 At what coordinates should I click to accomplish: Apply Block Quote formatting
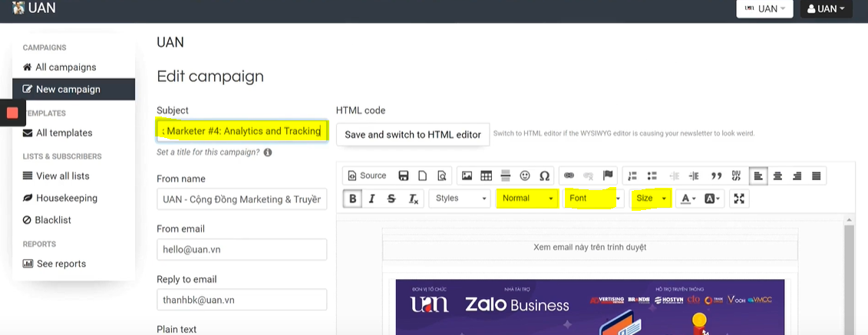[x=716, y=176]
